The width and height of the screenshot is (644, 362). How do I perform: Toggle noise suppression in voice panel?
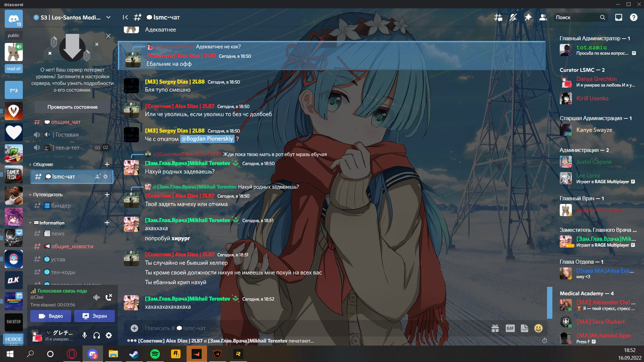click(x=97, y=297)
